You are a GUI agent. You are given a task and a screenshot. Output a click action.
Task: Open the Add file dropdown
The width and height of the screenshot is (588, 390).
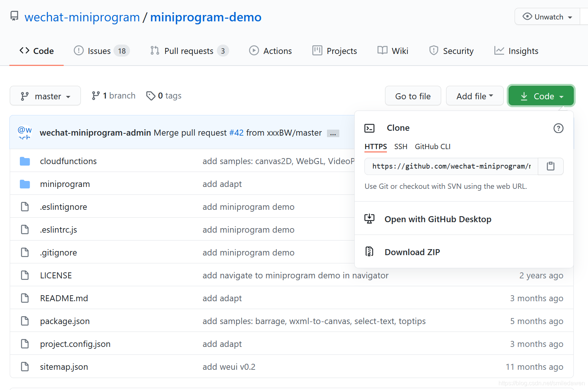pos(475,96)
